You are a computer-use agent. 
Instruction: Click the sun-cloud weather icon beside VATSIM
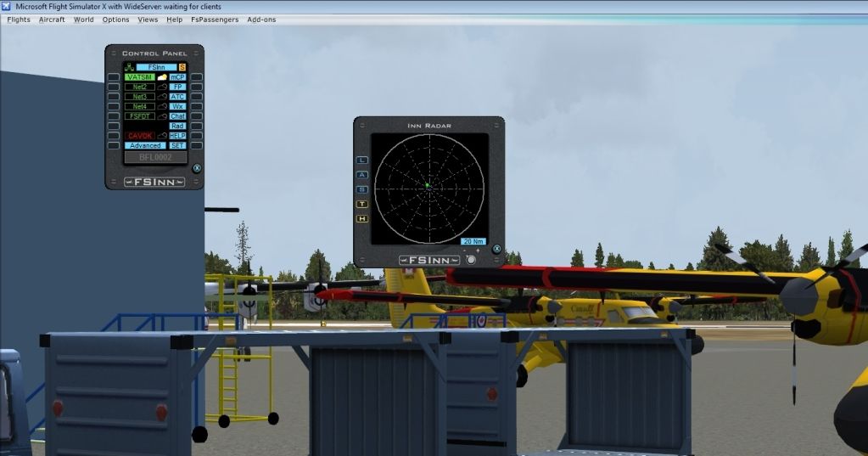coord(162,77)
